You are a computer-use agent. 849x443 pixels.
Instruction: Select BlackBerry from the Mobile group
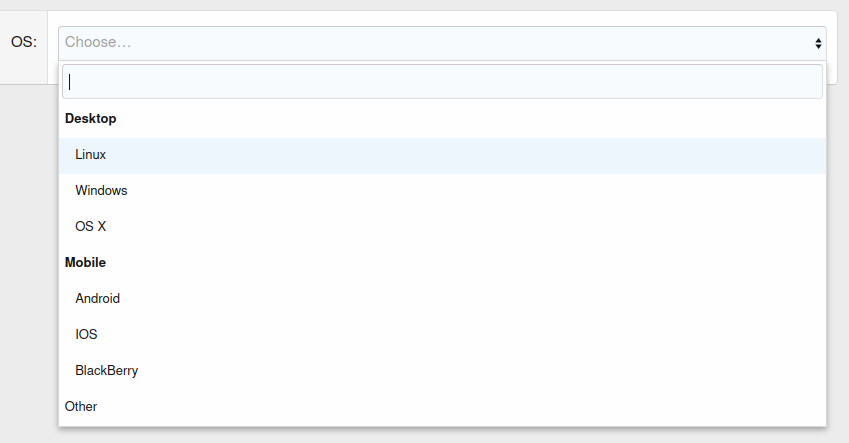click(106, 371)
